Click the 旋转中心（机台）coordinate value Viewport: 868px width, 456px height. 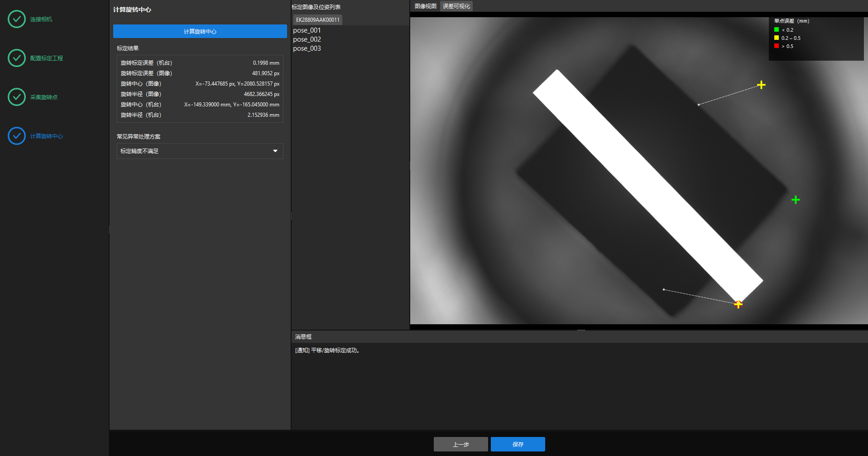pyautogui.click(x=232, y=105)
